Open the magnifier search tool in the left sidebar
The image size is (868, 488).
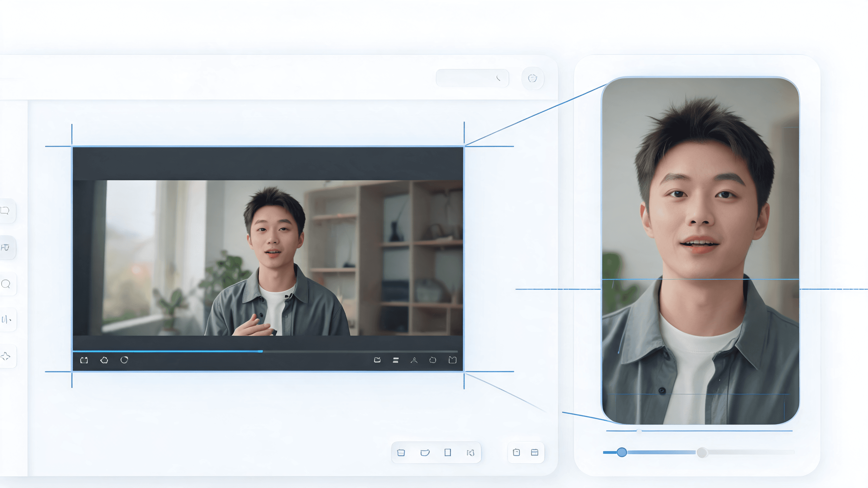[x=5, y=284]
